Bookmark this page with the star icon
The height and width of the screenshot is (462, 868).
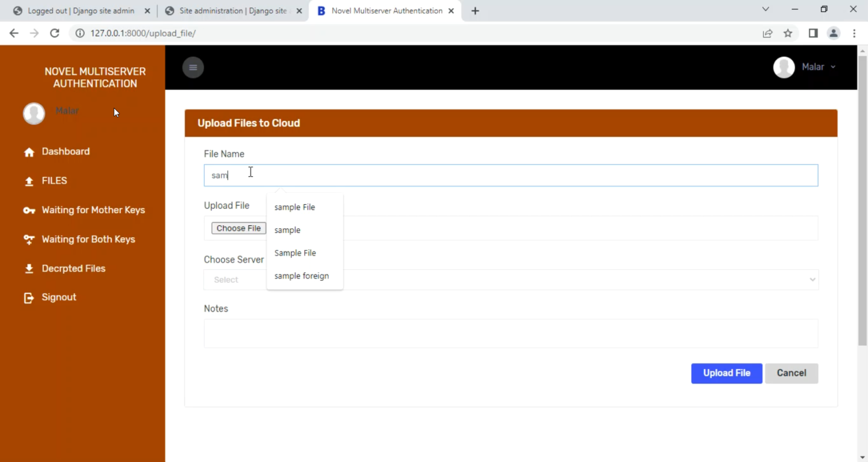(x=788, y=33)
